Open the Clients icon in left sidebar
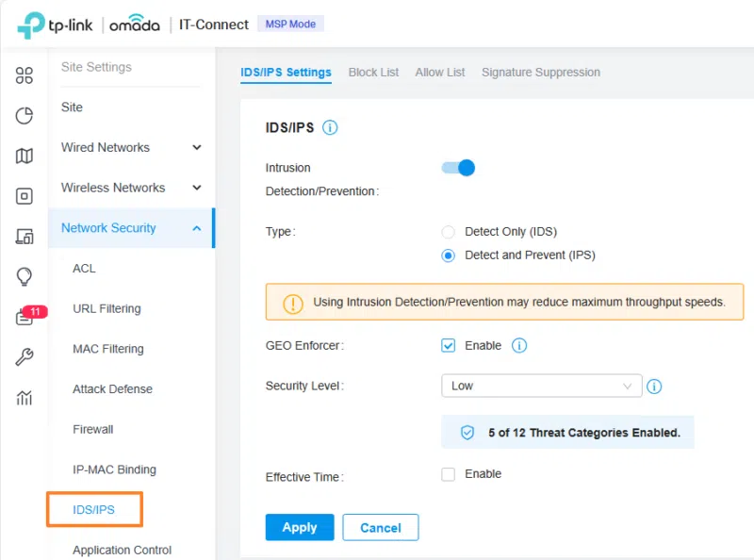Image resolution: width=754 pixels, height=560 pixels. (25, 237)
